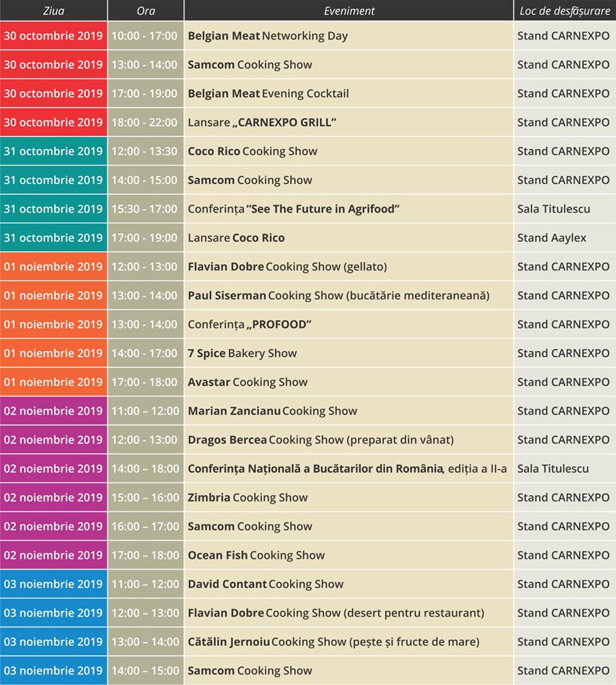Click the Conferința "PROFOOD" event text
The height and width of the screenshot is (685, 616).
(250, 324)
